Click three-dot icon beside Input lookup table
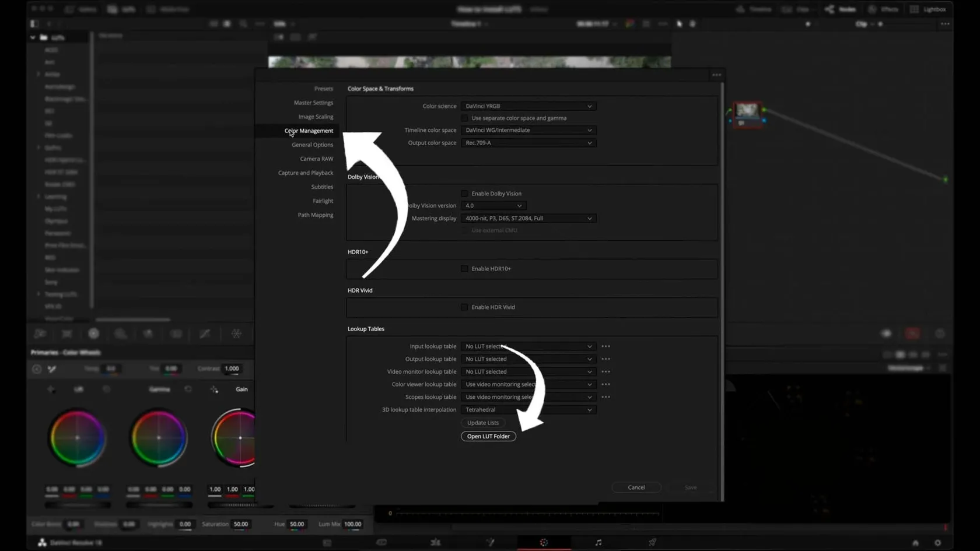This screenshot has width=980, height=551. coord(605,346)
